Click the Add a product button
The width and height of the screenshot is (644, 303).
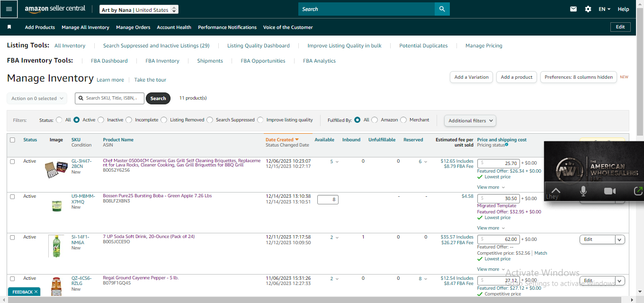(x=517, y=77)
